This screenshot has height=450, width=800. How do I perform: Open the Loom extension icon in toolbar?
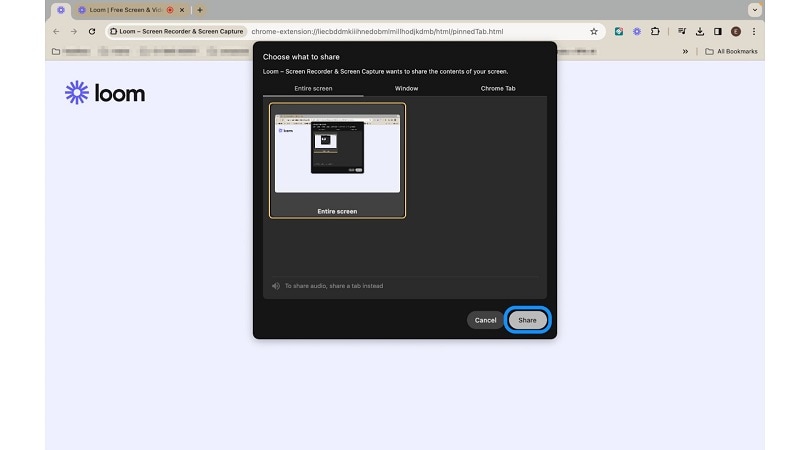(x=637, y=31)
